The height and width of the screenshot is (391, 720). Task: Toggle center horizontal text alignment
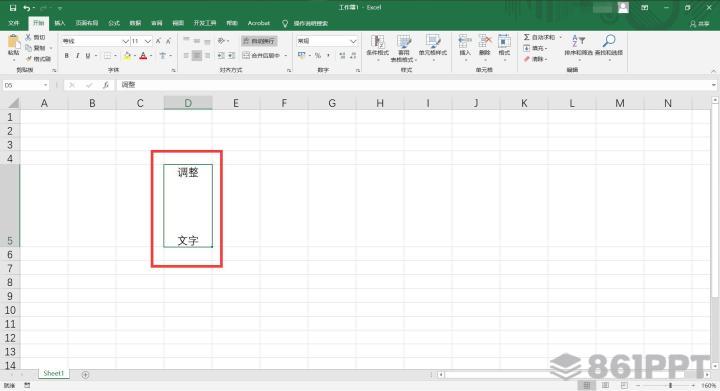(197, 56)
